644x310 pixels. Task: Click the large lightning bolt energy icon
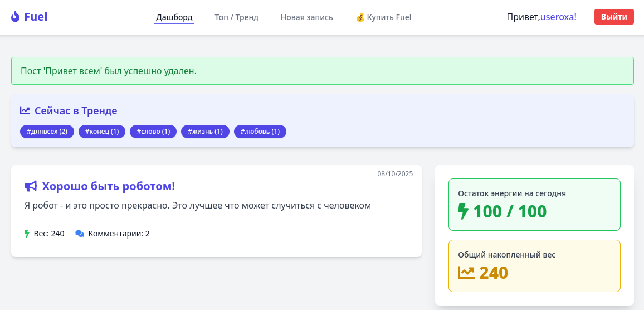[463, 211]
